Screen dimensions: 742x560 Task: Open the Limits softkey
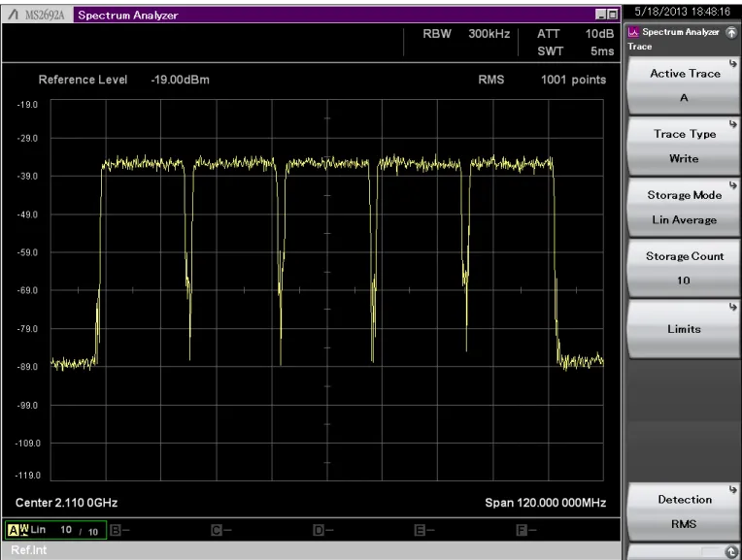pyautogui.click(x=684, y=329)
